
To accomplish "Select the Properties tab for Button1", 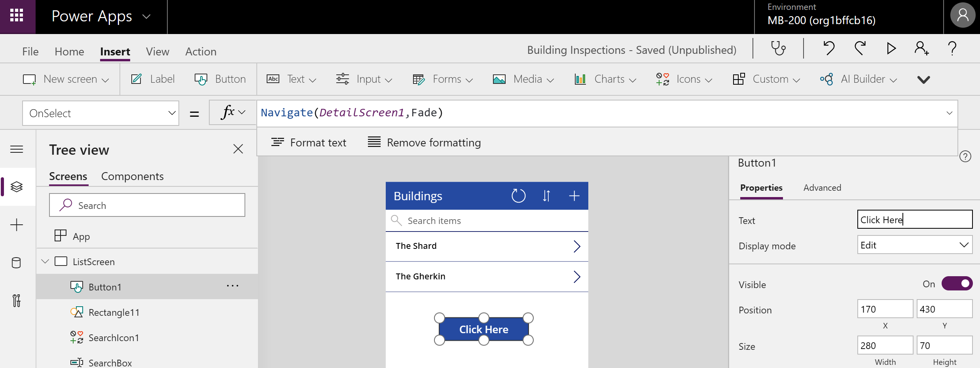I will tap(761, 188).
